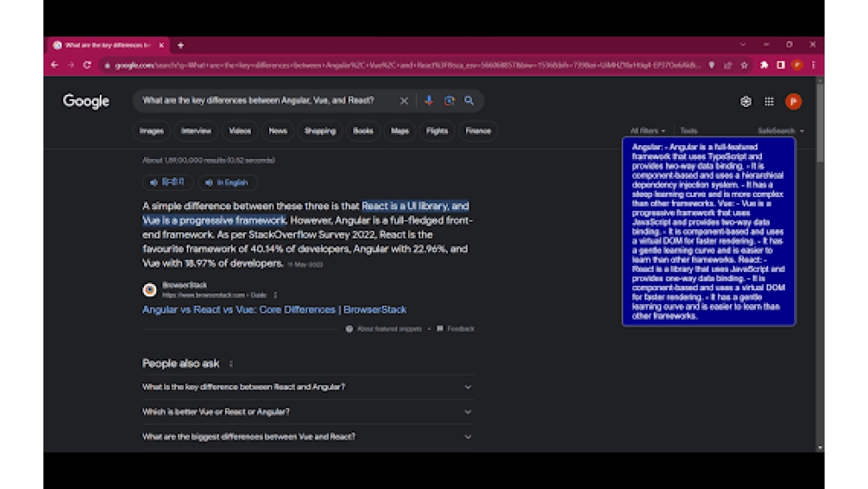The height and width of the screenshot is (489, 868).
Task: Open the Google apps grid
Action: pos(769,102)
